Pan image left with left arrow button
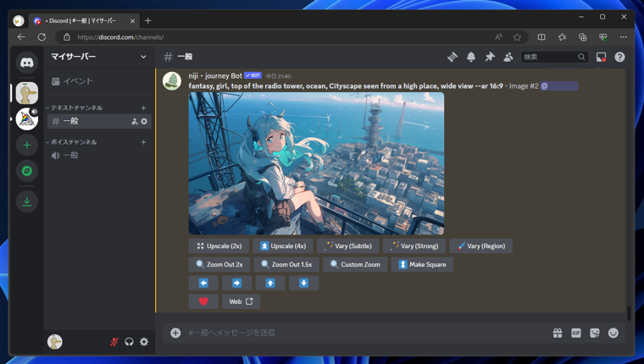 (x=203, y=283)
